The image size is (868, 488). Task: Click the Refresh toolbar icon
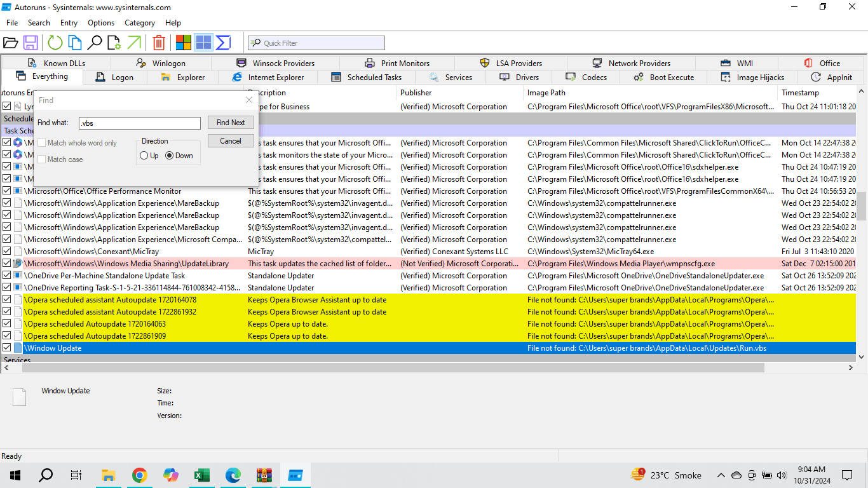click(55, 43)
